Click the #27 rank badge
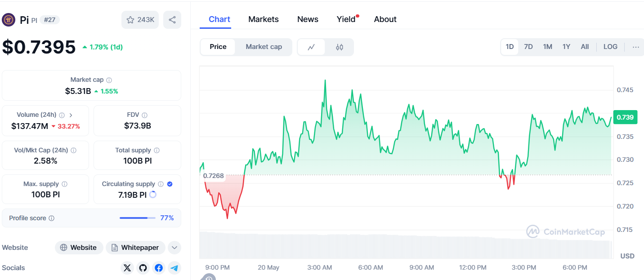 pos(49,20)
